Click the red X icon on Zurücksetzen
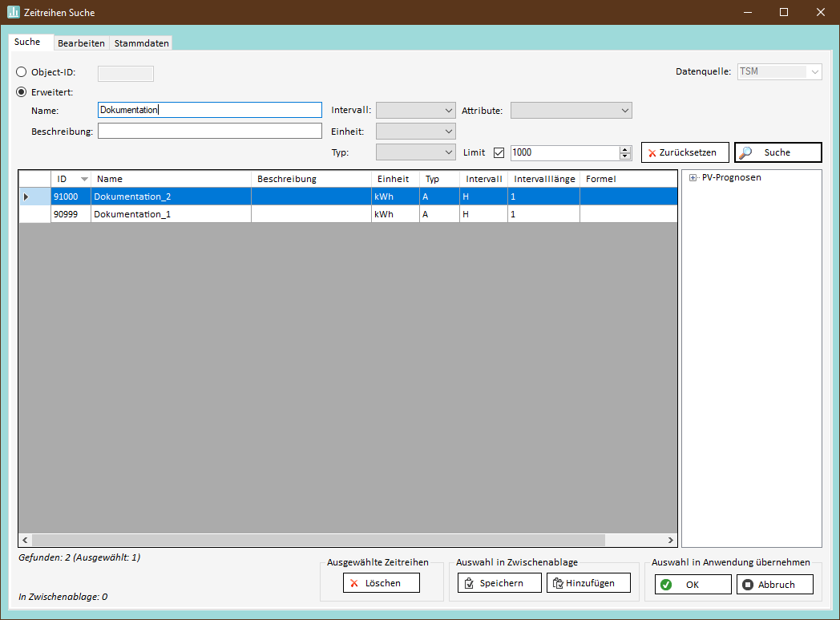Viewport: 840px width, 620px height. point(652,152)
